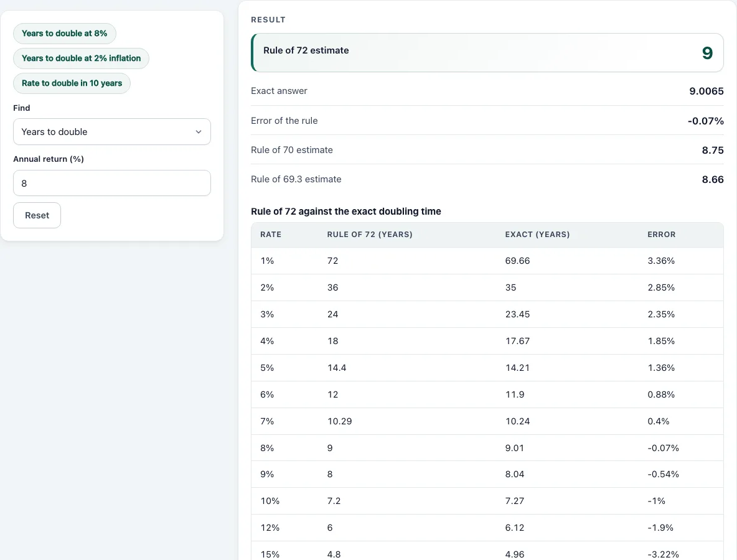Click the exact value 23.45
737x560 pixels.
[517, 314]
